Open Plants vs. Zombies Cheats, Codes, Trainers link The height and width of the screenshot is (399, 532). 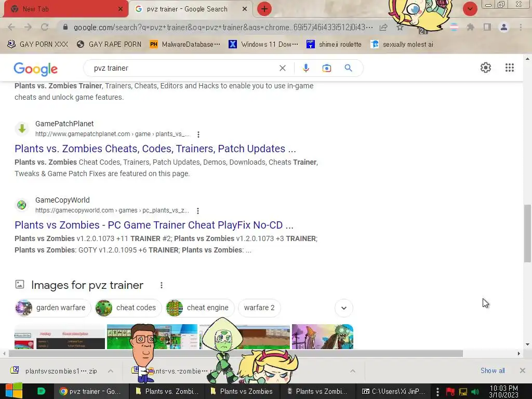coord(155,149)
